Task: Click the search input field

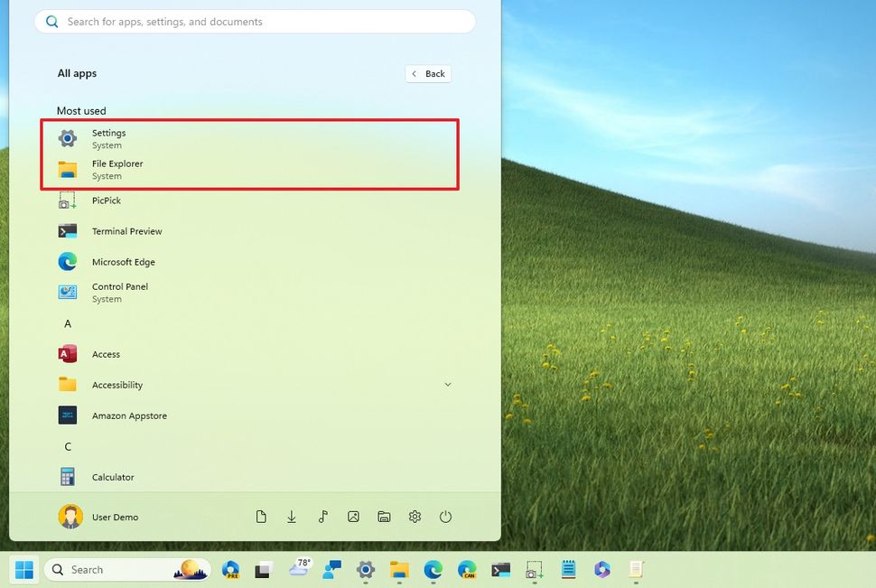Action: 253,21
